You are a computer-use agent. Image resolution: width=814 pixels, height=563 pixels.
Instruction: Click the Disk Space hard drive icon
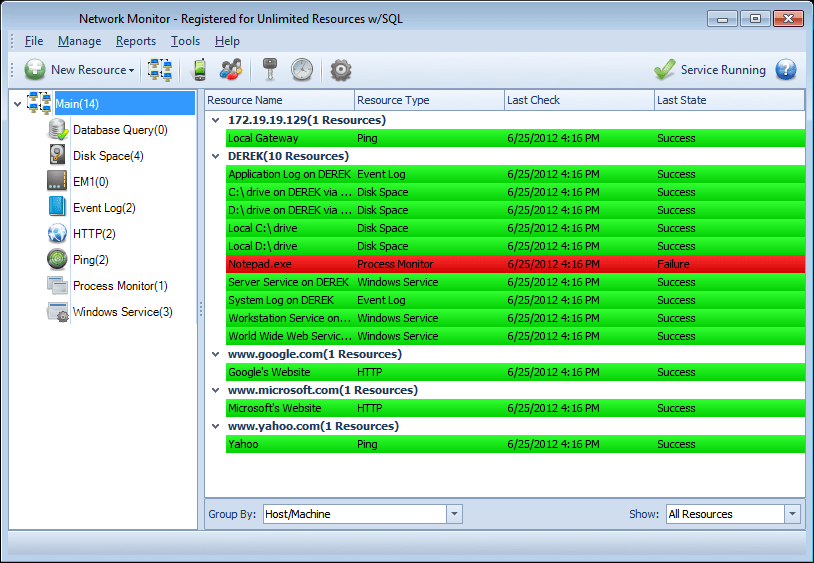58,155
